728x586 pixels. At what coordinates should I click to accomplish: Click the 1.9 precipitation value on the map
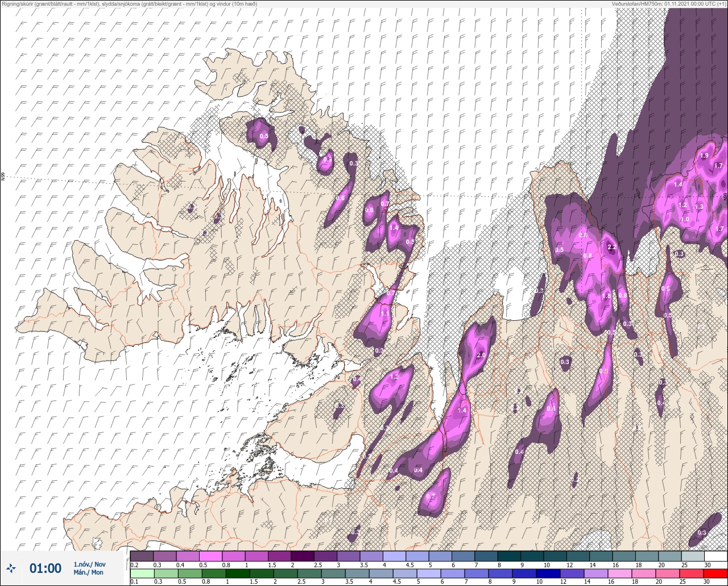coord(704,156)
